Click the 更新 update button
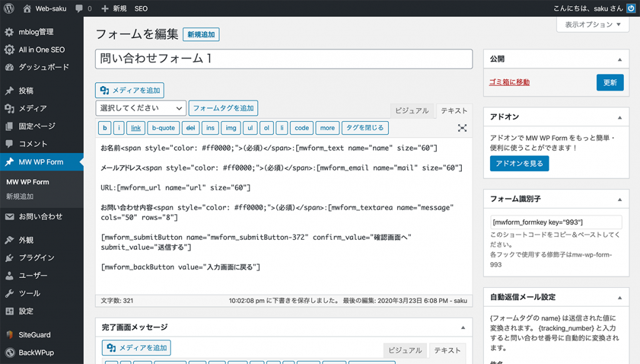 tap(609, 82)
